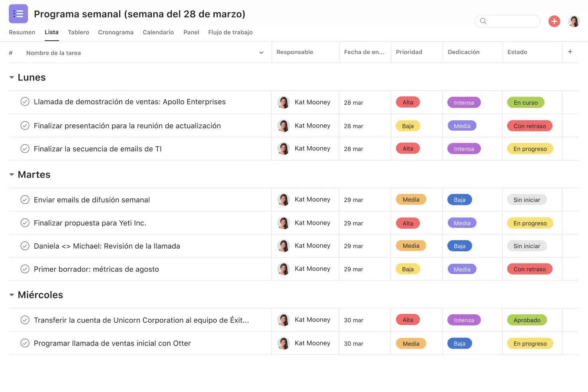588x392 pixels.
Task: Mark "Daniela <> Michael: Revisión de la llamada" done
Action: coord(25,245)
